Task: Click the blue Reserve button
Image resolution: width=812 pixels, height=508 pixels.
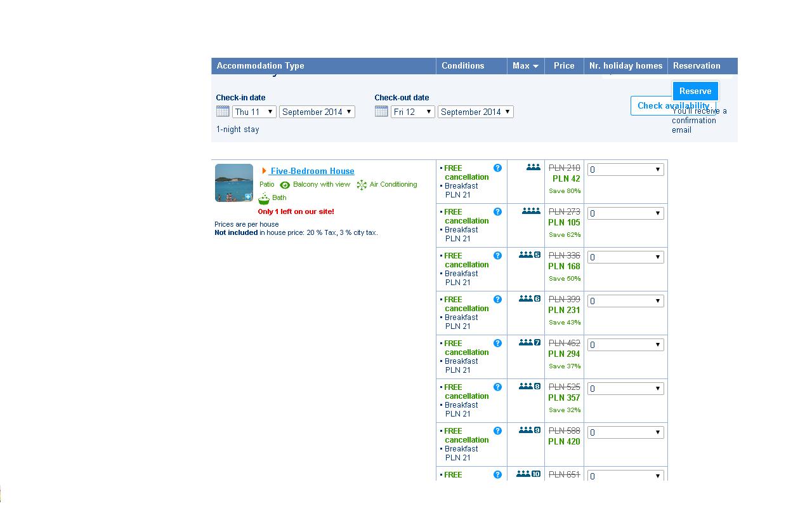Action: click(x=695, y=91)
